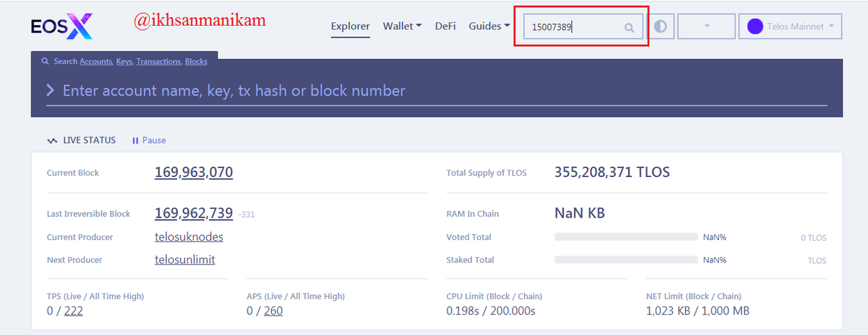Open last irreversible block 169,962,739
This screenshot has height=335, width=868.
(194, 213)
